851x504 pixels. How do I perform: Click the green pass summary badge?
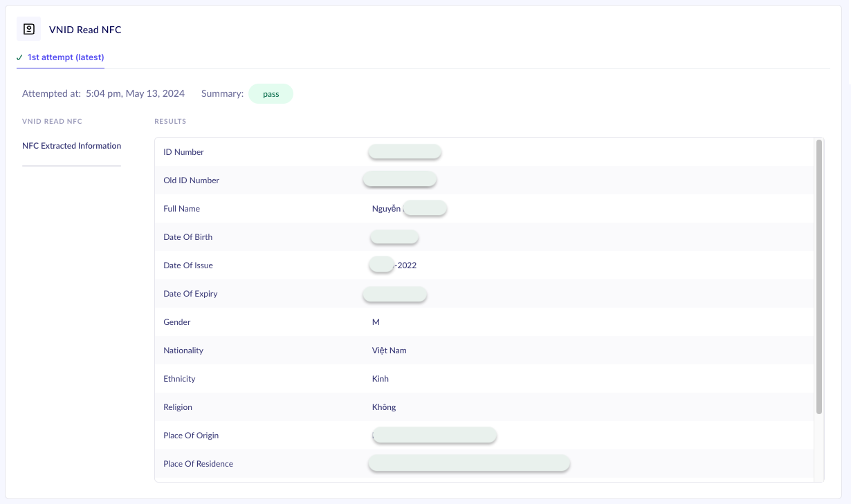271,94
